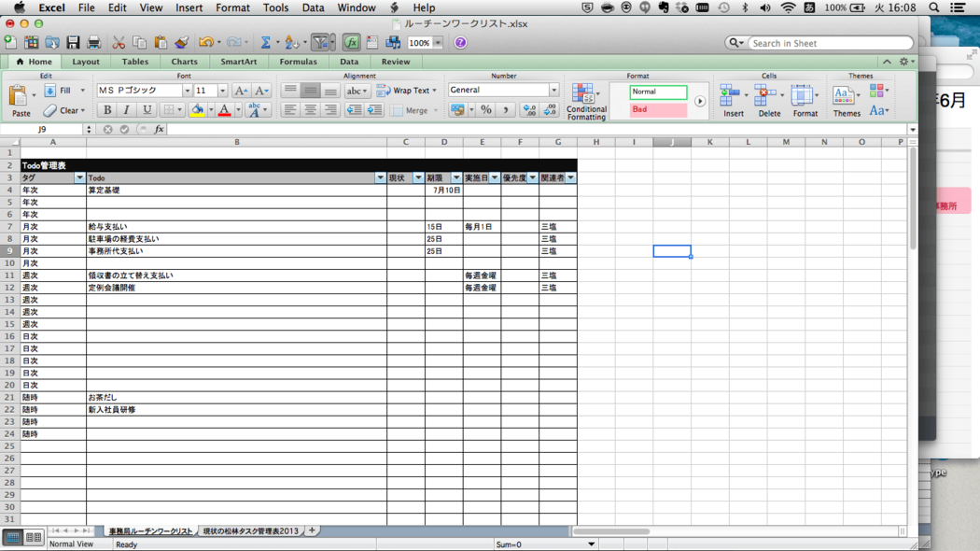Click the Cut scissors icon
The width and height of the screenshot is (980, 551).
pyautogui.click(x=119, y=43)
